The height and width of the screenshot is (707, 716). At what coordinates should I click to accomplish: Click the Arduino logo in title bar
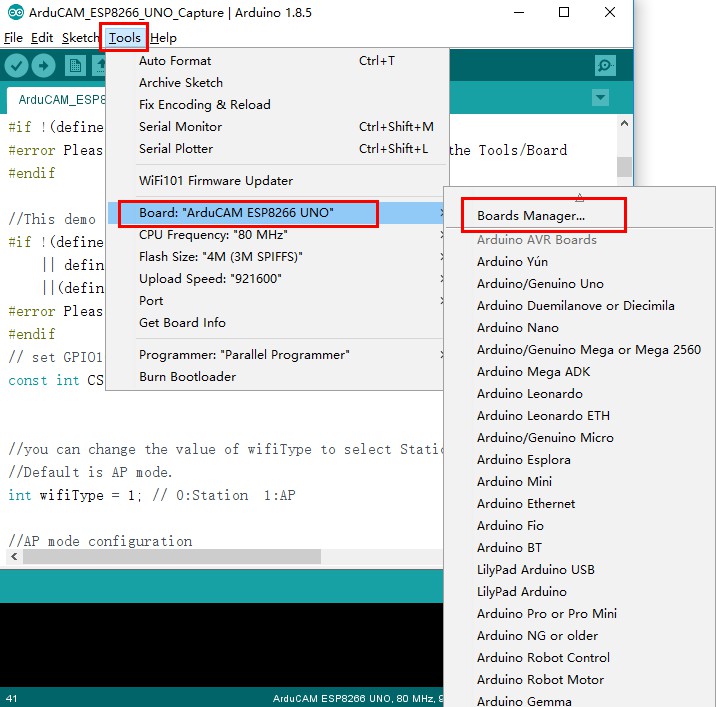click(x=16, y=12)
